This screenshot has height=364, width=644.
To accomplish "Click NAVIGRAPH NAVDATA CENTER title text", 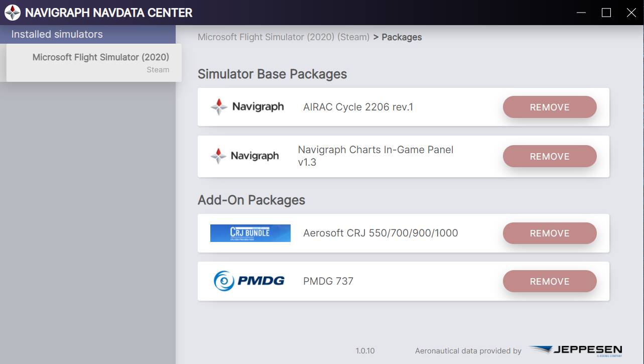I will coord(109,13).
